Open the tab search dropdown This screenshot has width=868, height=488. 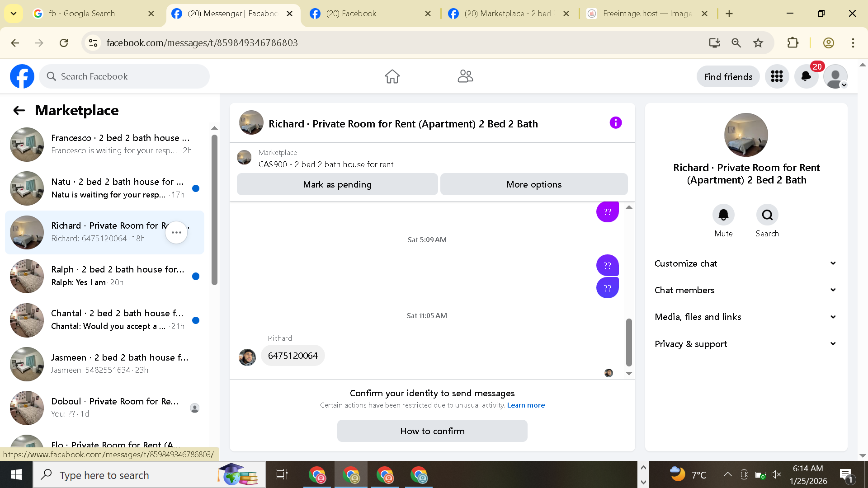(14, 14)
